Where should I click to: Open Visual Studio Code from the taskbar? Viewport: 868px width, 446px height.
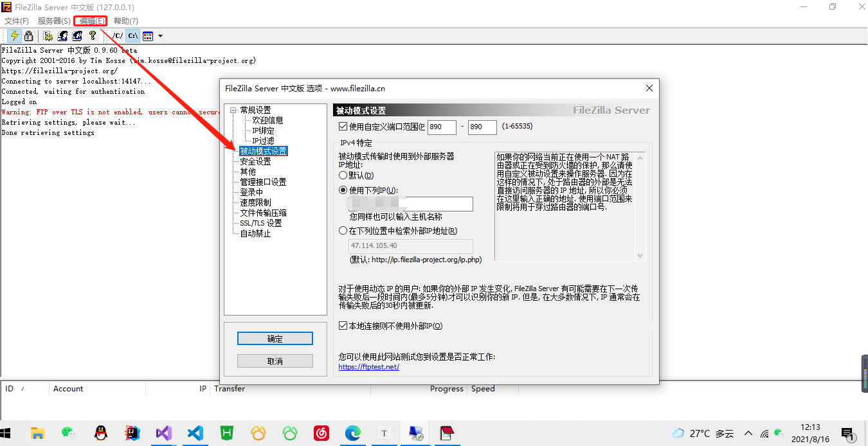pyautogui.click(x=195, y=433)
